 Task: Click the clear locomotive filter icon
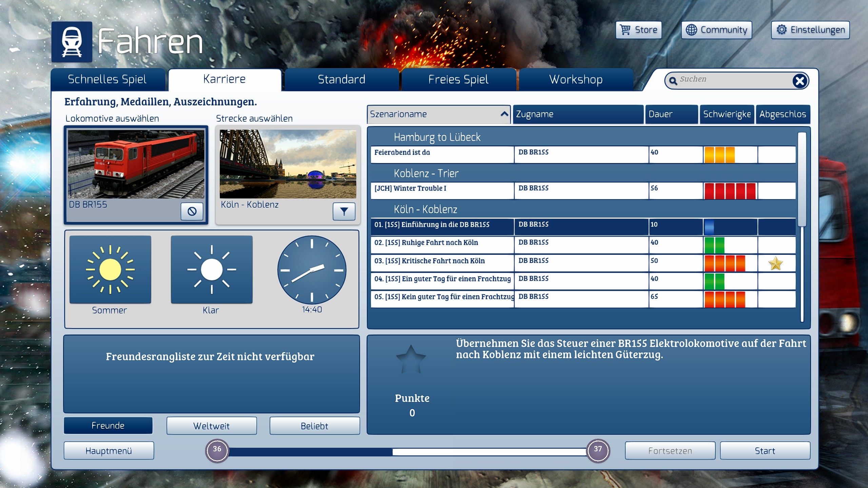192,211
